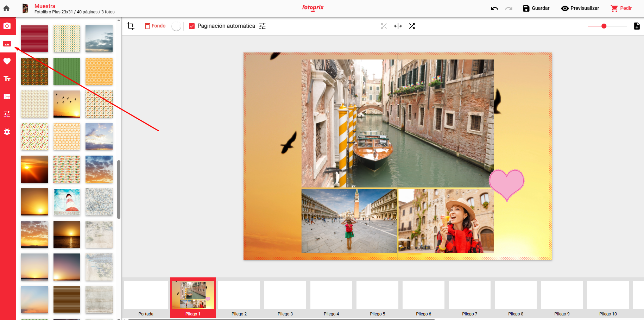
Task: Open the layouts panel in sidebar
Action: pos(7,96)
